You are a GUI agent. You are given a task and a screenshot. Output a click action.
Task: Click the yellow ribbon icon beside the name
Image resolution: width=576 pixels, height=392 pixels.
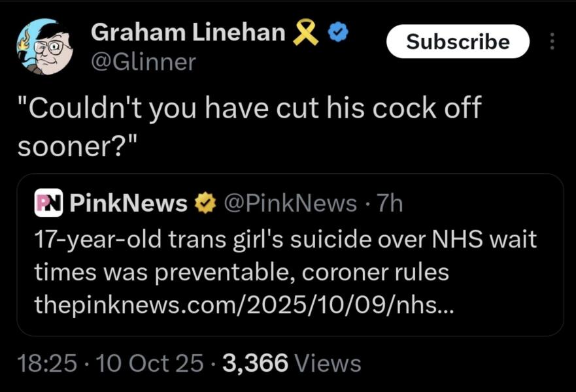click(x=306, y=33)
